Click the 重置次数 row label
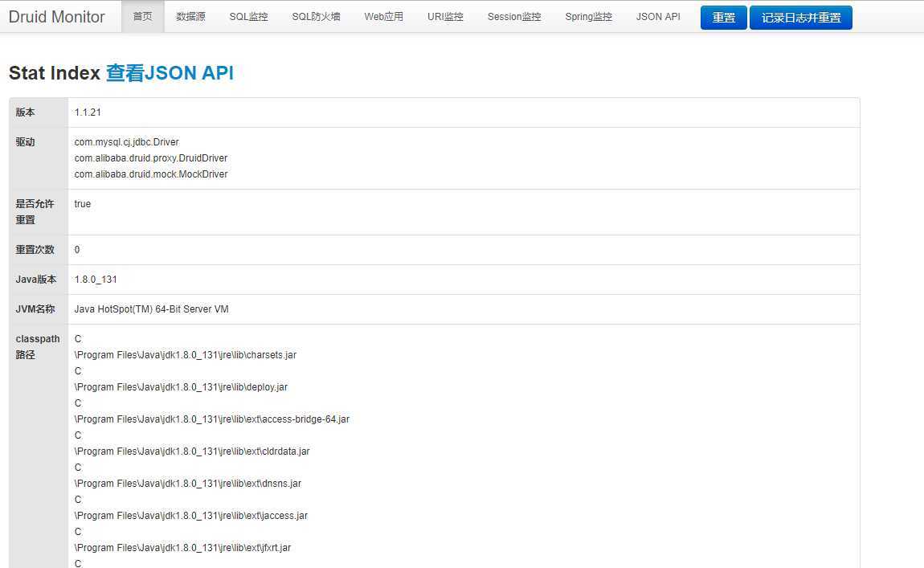This screenshot has height=568, width=924. click(35, 249)
